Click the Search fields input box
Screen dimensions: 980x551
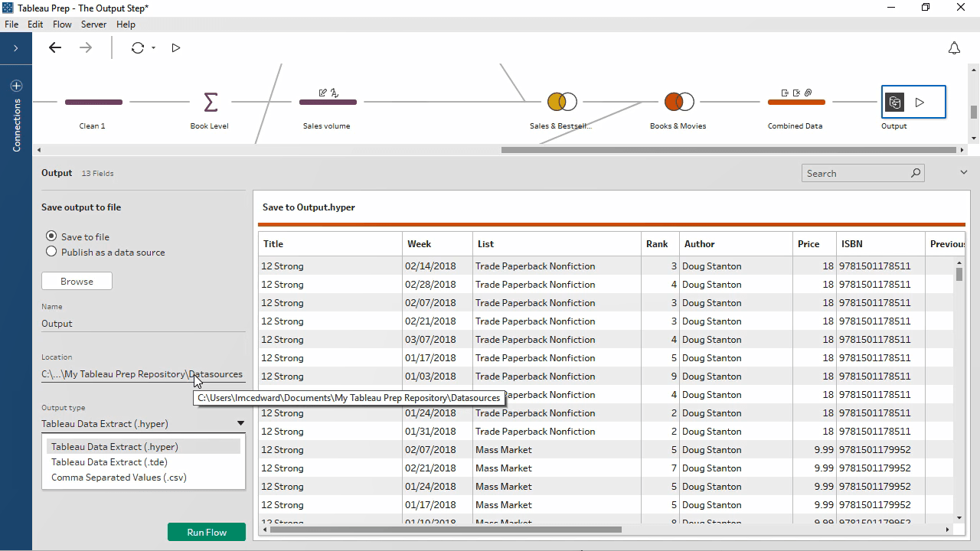pyautogui.click(x=854, y=174)
